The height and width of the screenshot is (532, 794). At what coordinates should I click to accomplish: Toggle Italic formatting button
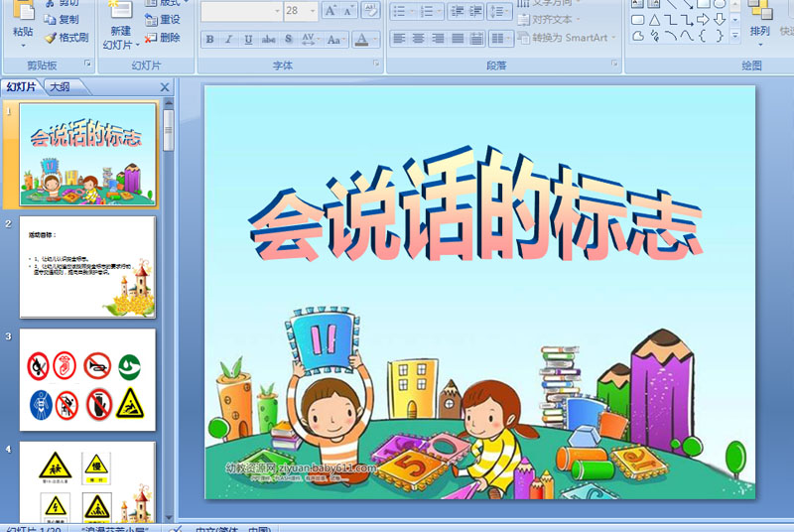click(x=229, y=39)
